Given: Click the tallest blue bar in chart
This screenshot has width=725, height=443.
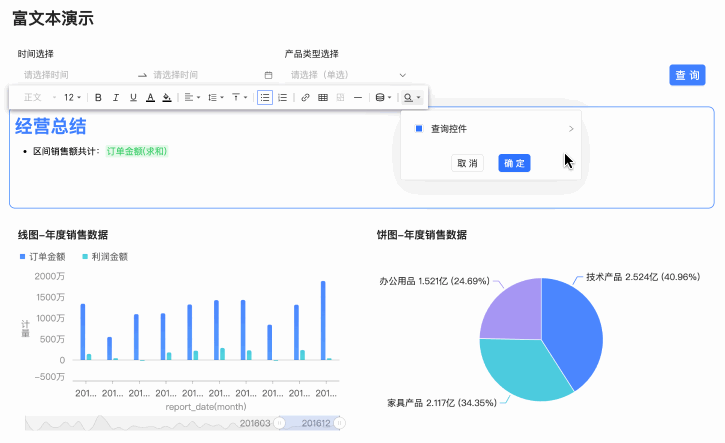Looking at the screenshot, I should tap(323, 320).
